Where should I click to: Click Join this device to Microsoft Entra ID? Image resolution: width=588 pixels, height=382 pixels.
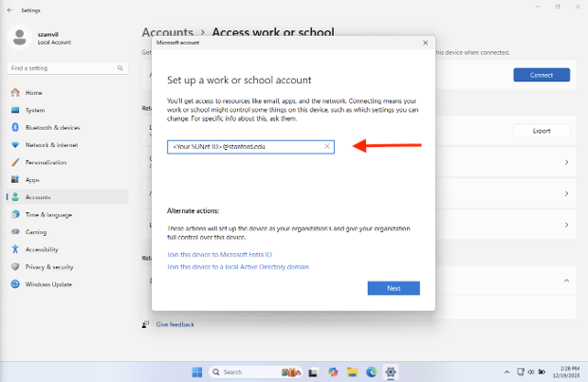pyautogui.click(x=219, y=255)
